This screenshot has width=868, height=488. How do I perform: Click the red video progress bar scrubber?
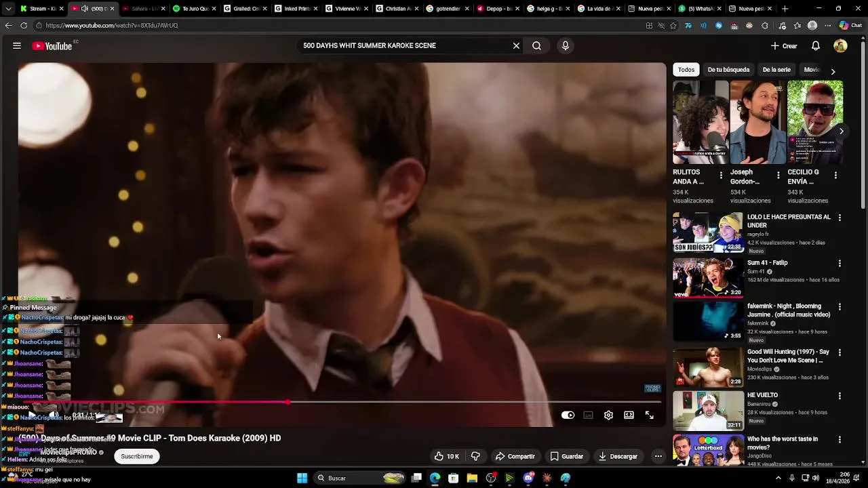click(288, 402)
